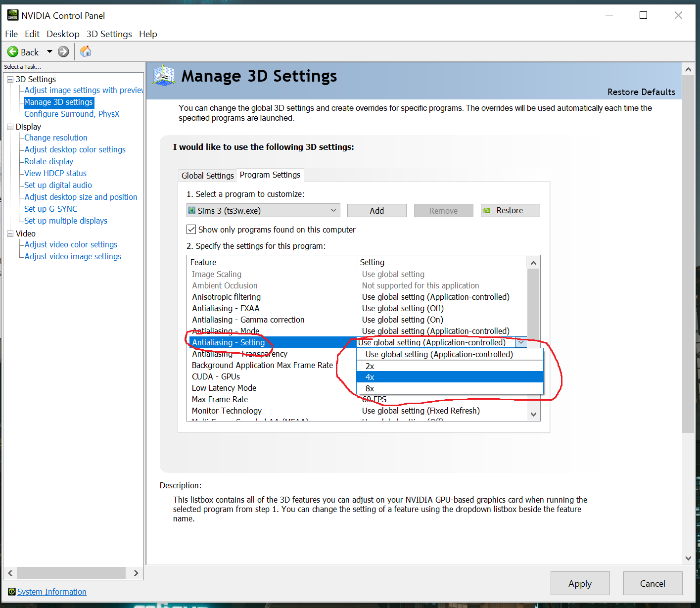The height and width of the screenshot is (608, 700).
Task: Open Set up multiple displays task
Action: coord(66,221)
